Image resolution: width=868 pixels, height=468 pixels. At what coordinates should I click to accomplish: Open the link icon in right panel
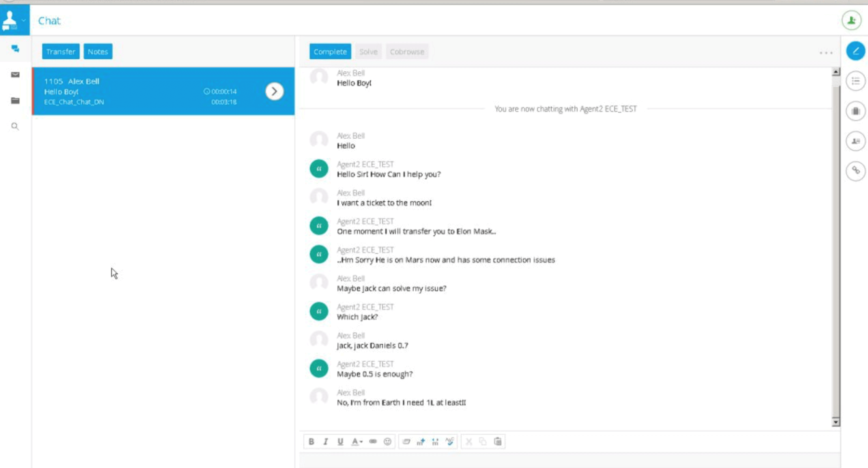855,171
